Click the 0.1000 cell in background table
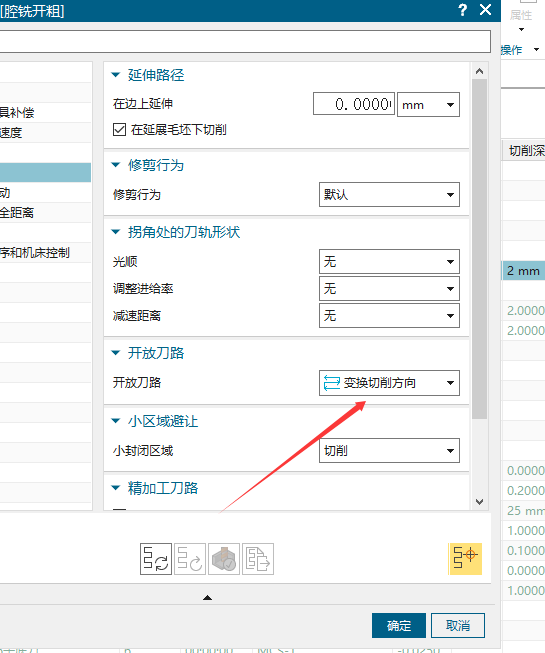 pos(525,551)
